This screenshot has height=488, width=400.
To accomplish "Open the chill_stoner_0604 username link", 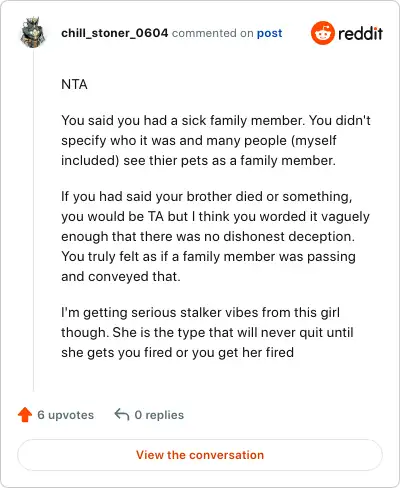I will click(114, 33).
